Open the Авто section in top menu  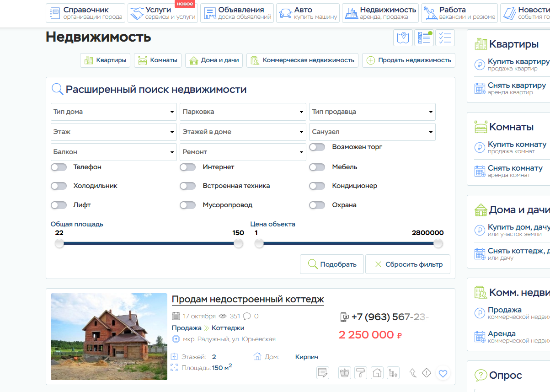coord(308,13)
